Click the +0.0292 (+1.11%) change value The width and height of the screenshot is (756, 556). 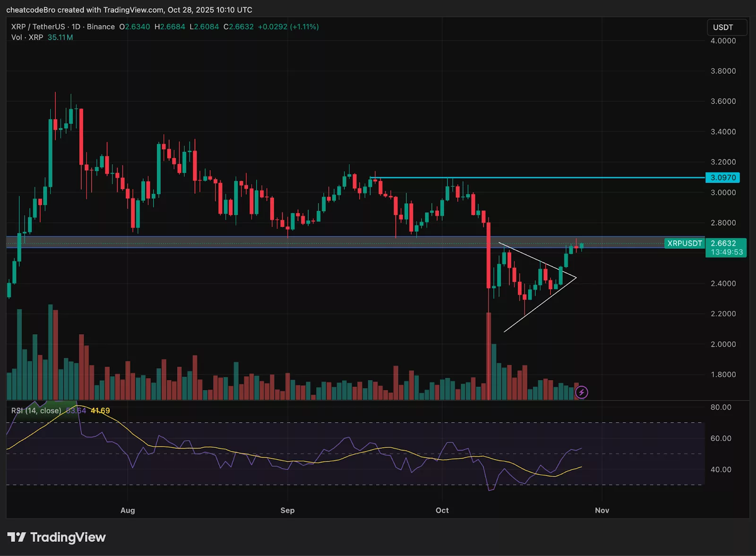[x=289, y=27]
